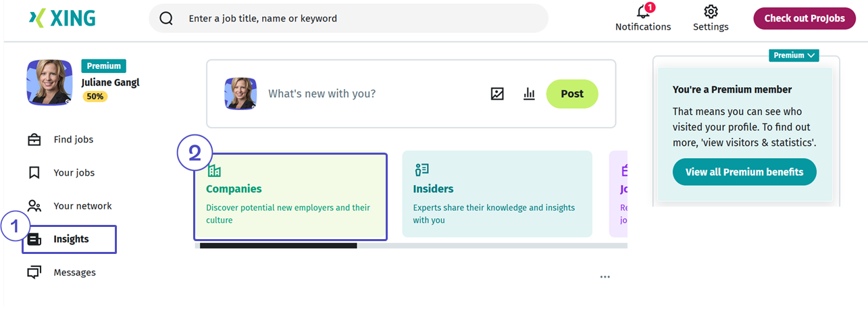The height and width of the screenshot is (335, 868).
Task: Click the search magnifier icon
Action: (x=166, y=18)
